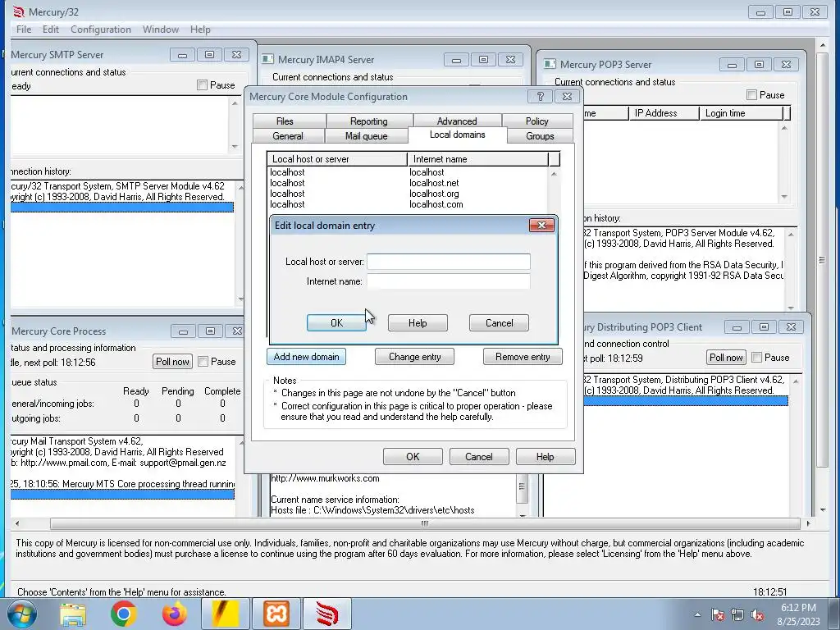Close Edit local domain entry dialog
The width and height of the screenshot is (840, 630).
(541, 225)
